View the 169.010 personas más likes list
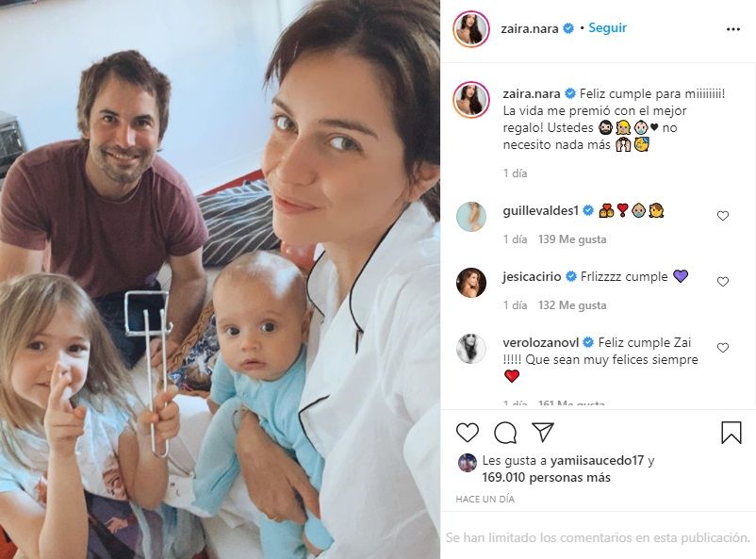Viewport: 756px width, 559px height. [547, 478]
